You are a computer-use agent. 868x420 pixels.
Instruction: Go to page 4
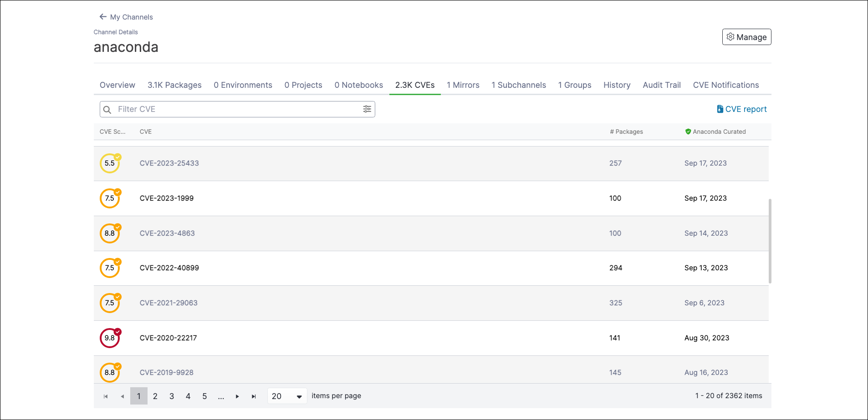188,396
